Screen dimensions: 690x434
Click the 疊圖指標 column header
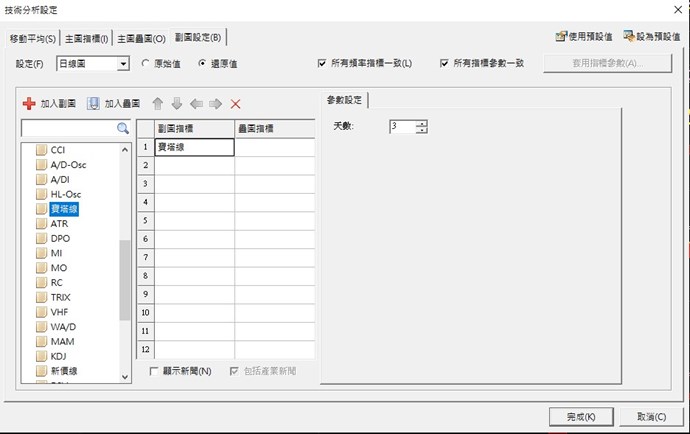coord(275,129)
